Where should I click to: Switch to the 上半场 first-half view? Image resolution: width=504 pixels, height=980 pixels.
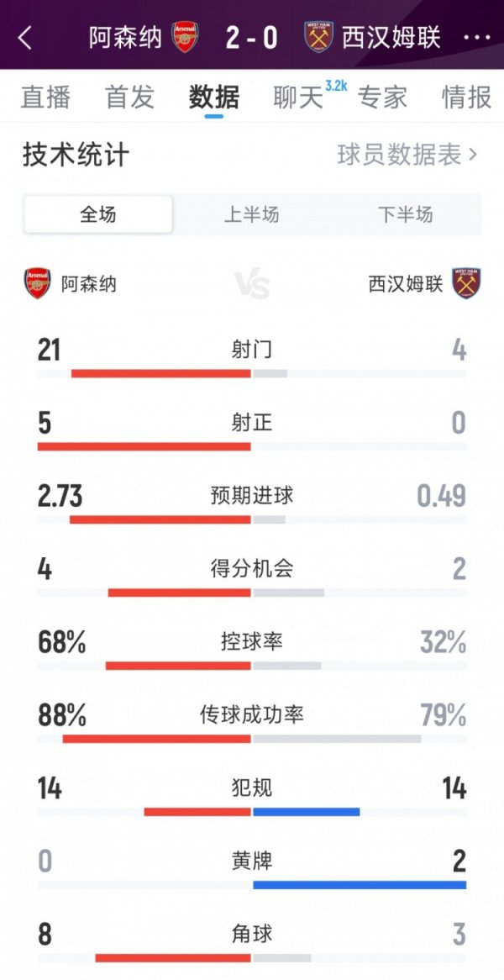[x=252, y=215]
